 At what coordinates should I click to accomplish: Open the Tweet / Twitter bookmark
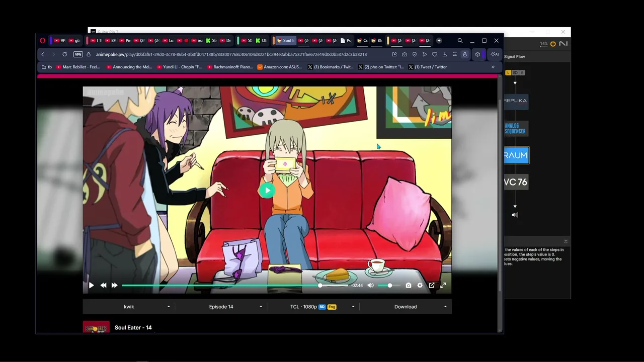428,67
